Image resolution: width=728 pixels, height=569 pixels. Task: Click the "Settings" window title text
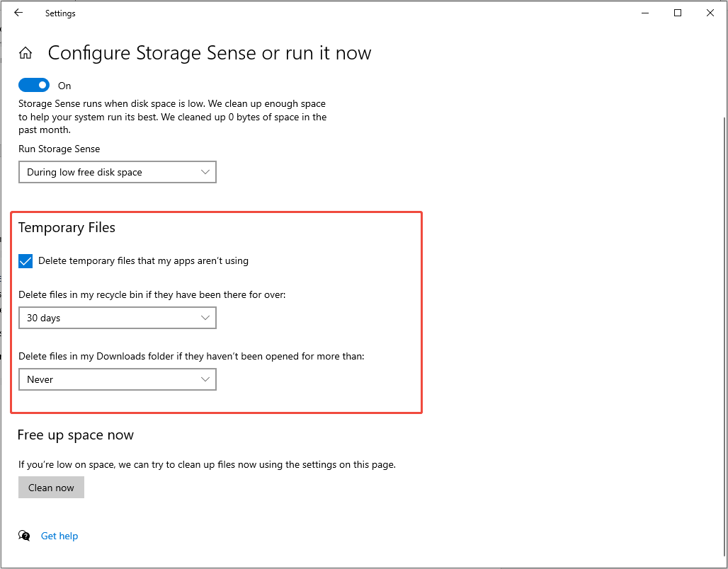[60, 13]
